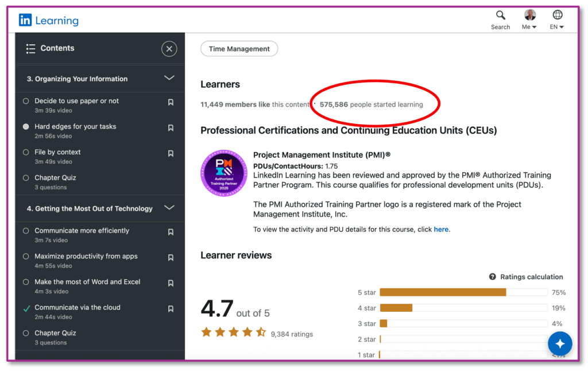Bookmark Maximize productivity from apps

tap(171, 258)
